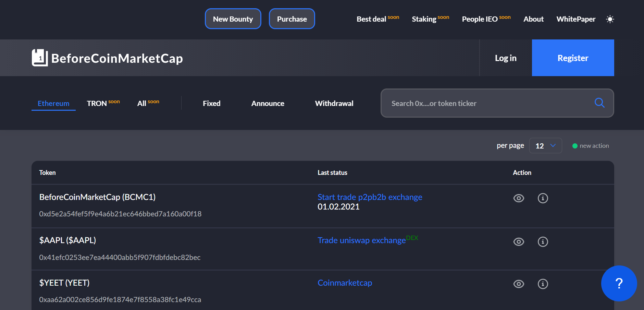Filter by Announce status
Image resolution: width=644 pixels, height=310 pixels.
point(268,104)
